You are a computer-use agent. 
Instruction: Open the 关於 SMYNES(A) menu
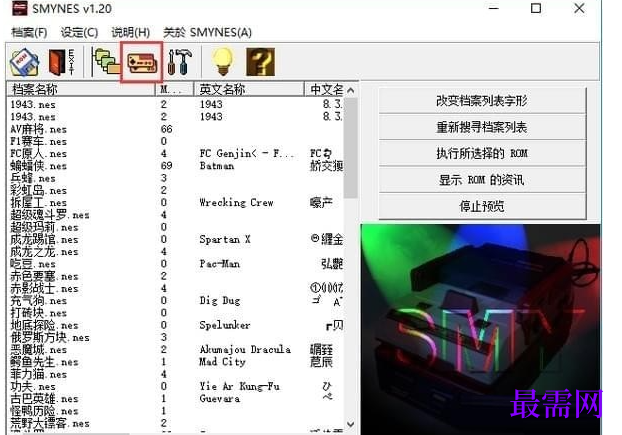click(207, 32)
